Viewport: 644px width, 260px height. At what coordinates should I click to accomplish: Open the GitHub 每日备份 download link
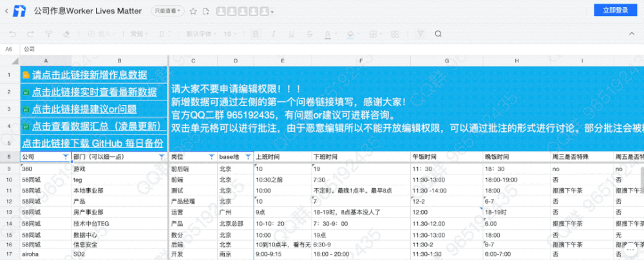pyautogui.click(x=93, y=144)
